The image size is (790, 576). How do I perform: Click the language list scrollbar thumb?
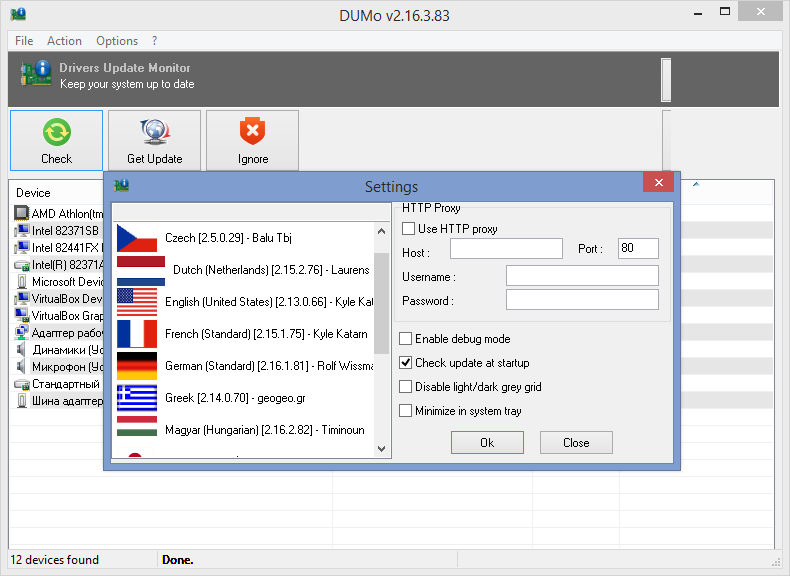tap(381, 303)
